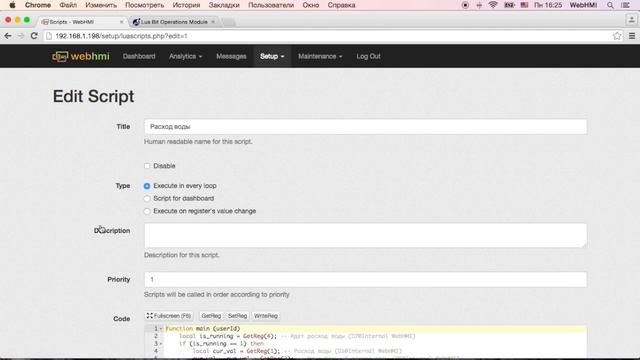Screen dimensions: 640x360
Task: Open the Окно menu
Action: tap(311, 5)
